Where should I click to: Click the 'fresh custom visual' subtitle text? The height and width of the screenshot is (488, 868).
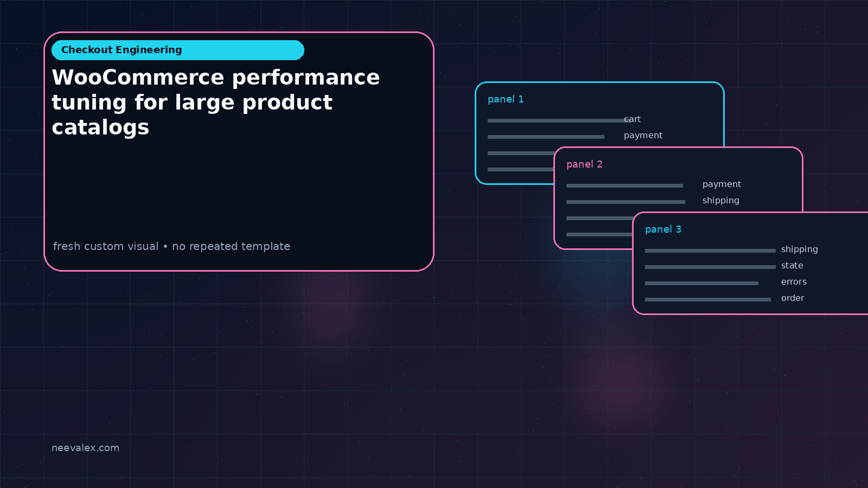point(171,246)
